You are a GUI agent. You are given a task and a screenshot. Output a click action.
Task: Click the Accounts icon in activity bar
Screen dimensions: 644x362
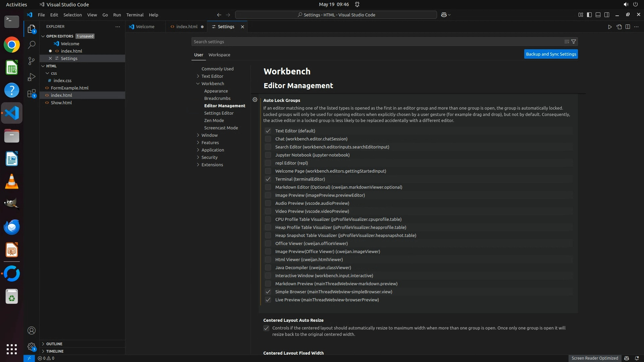pos(32,330)
